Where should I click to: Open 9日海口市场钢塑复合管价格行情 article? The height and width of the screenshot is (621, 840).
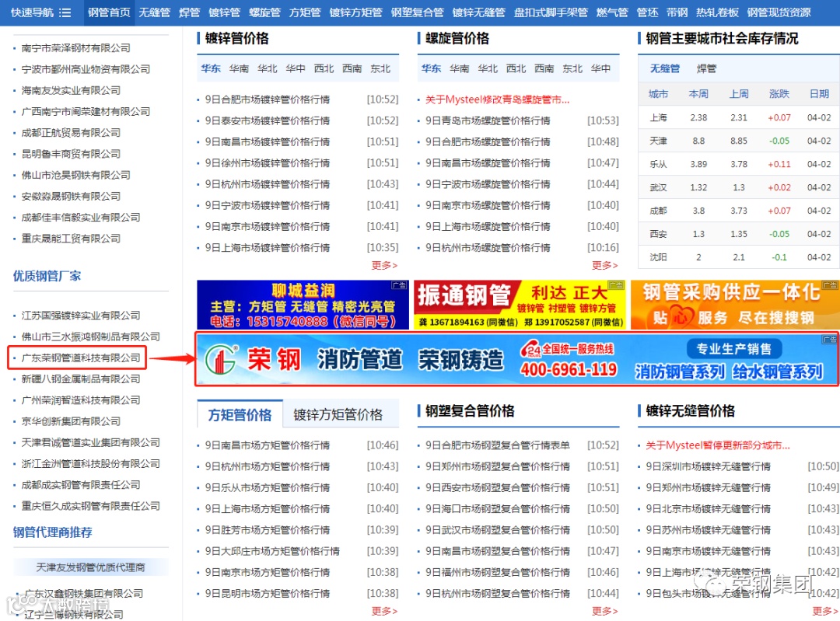pyautogui.click(x=498, y=508)
